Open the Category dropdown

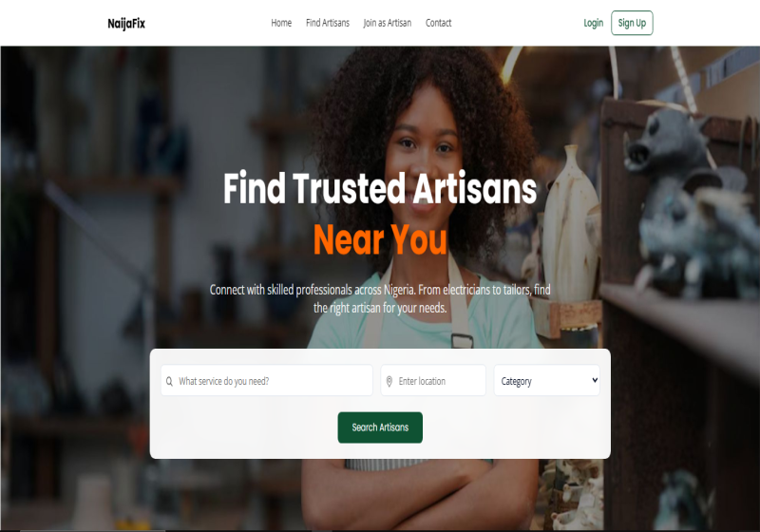coord(547,380)
